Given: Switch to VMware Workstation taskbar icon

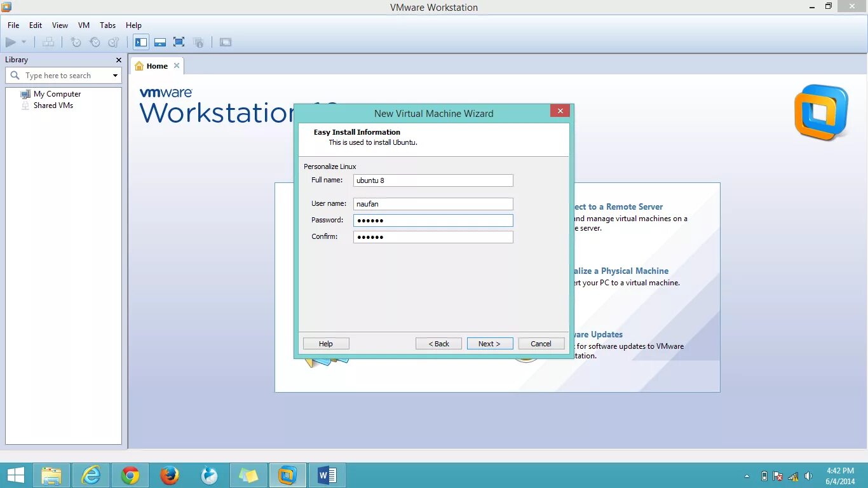Looking at the screenshot, I should pos(288,475).
